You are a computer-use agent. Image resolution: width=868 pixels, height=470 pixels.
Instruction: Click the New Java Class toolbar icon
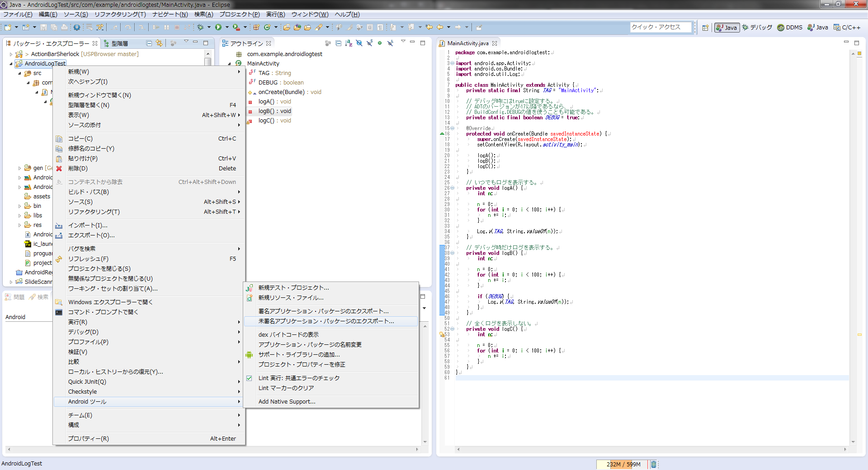point(267,27)
